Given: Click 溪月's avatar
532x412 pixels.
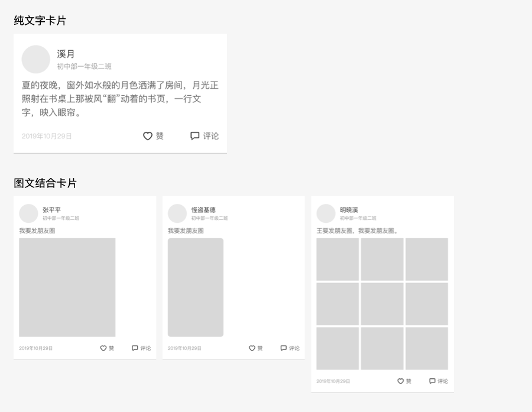Looking at the screenshot, I should [35, 60].
